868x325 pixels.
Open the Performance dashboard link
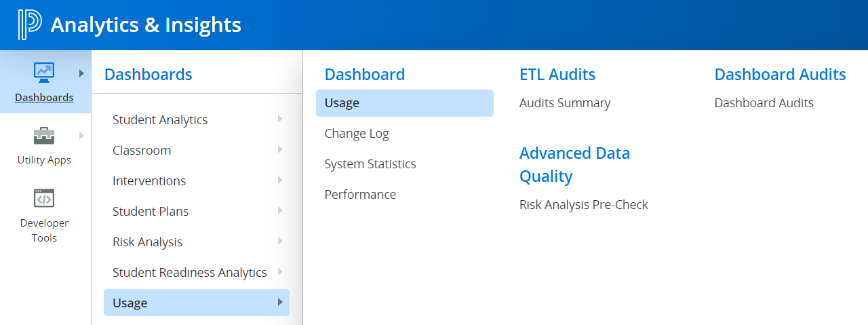(360, 195)
